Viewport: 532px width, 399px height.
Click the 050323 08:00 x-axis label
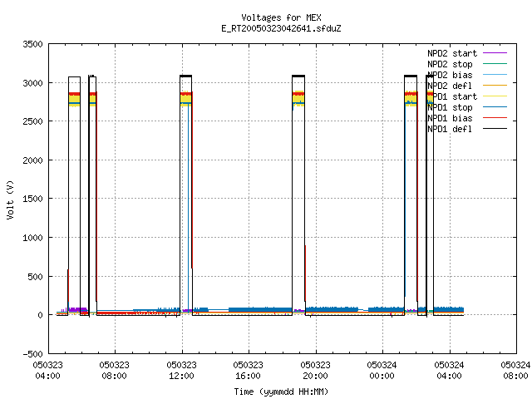click(x=115, y=371)
